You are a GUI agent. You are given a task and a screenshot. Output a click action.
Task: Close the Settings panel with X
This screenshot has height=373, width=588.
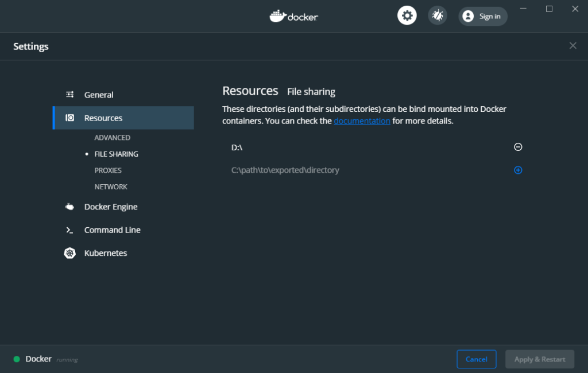pos(572,46)
